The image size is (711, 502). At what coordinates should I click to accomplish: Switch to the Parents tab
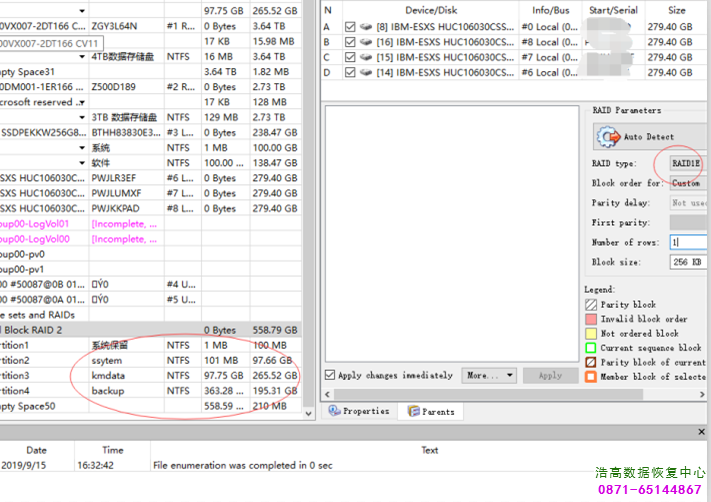[x=431, y=411]
